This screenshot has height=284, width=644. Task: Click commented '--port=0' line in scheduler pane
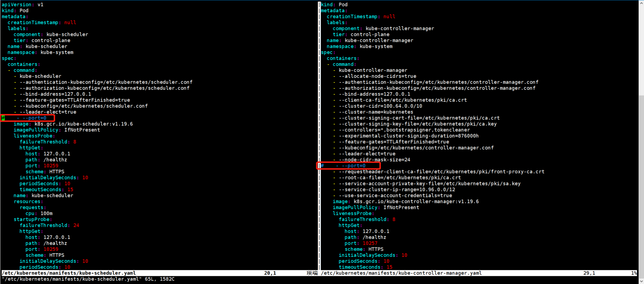tap(24, 118)
